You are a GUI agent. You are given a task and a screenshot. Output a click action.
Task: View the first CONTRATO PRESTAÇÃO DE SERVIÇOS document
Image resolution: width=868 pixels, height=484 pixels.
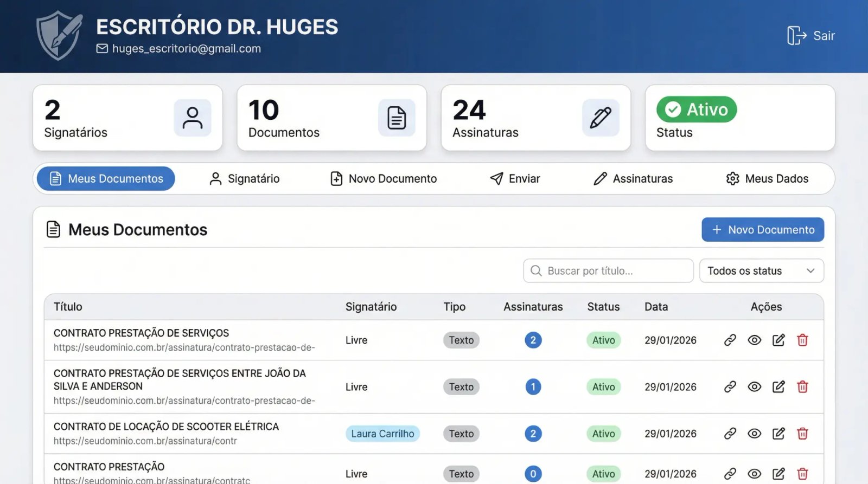(754, 340)
